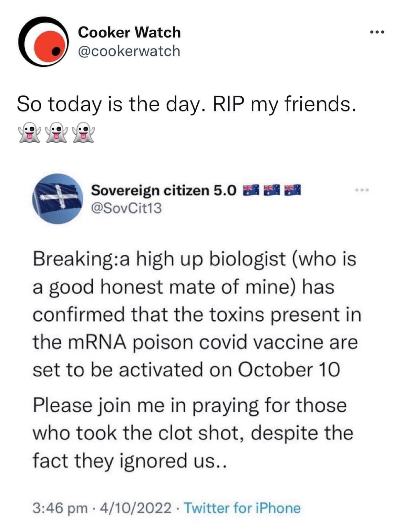Click the last Australian flag emoji
The height and width of the screenshot is (532, 403).
(x=292, y=190)
